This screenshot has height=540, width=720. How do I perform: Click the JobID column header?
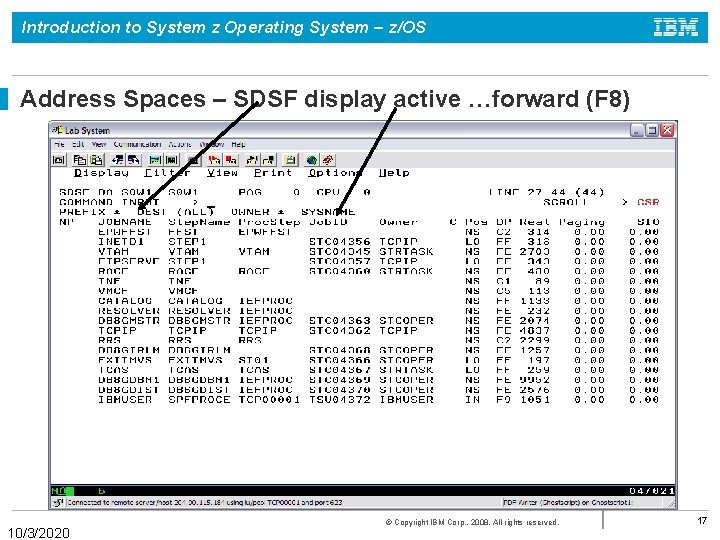point(328,222)
